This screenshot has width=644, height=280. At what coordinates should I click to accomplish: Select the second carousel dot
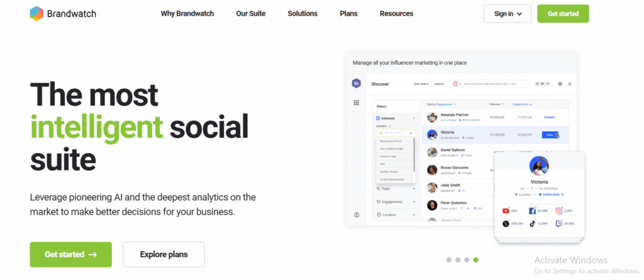(457, 259)
